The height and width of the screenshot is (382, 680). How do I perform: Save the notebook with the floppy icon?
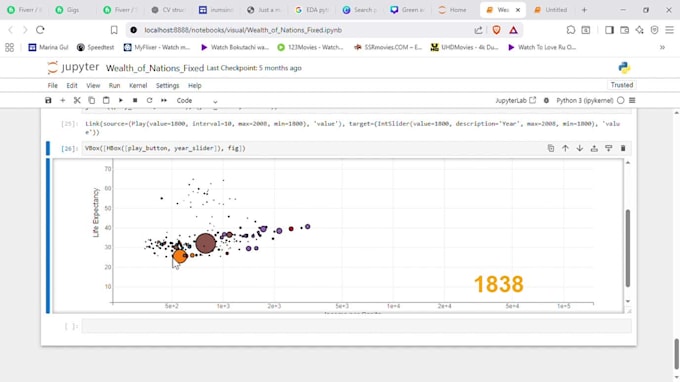pyautogui.click(x=48, y=100)
